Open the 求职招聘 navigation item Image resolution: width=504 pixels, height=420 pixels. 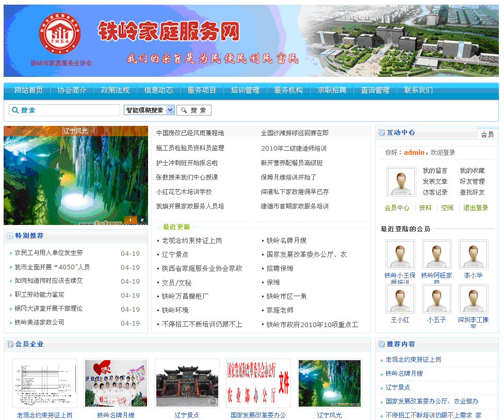(332, 90)
